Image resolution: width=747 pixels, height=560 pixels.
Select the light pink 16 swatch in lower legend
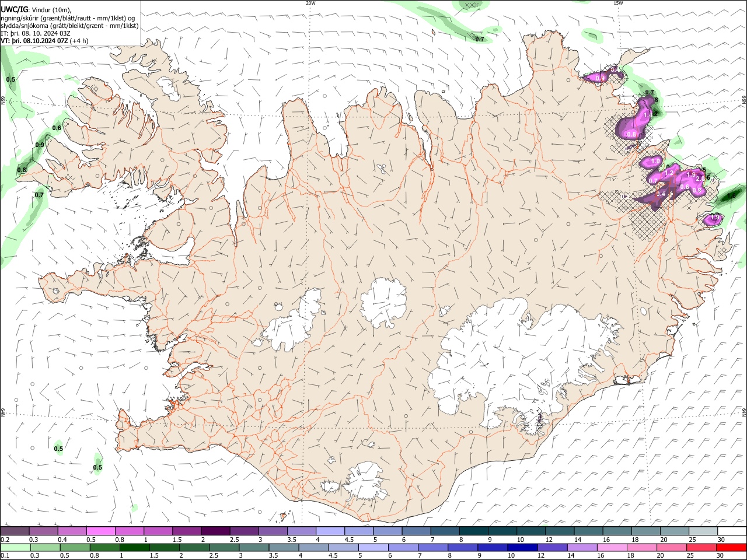click(612, 547)
